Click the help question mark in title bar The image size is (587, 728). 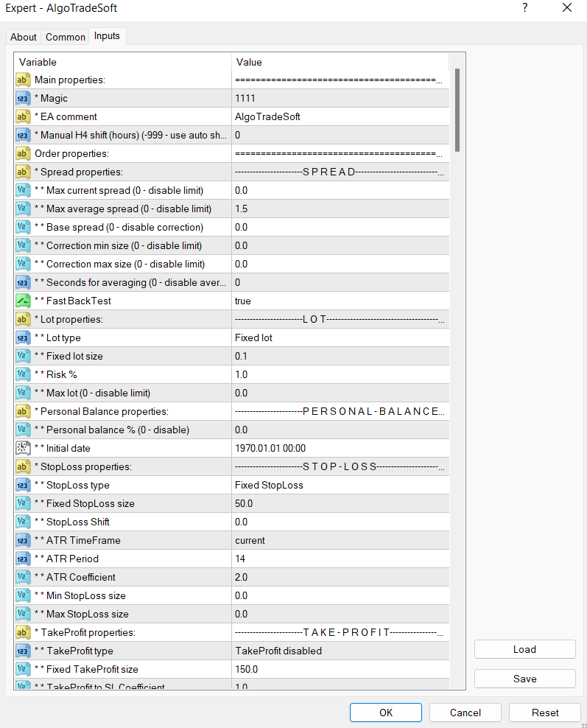525,8
